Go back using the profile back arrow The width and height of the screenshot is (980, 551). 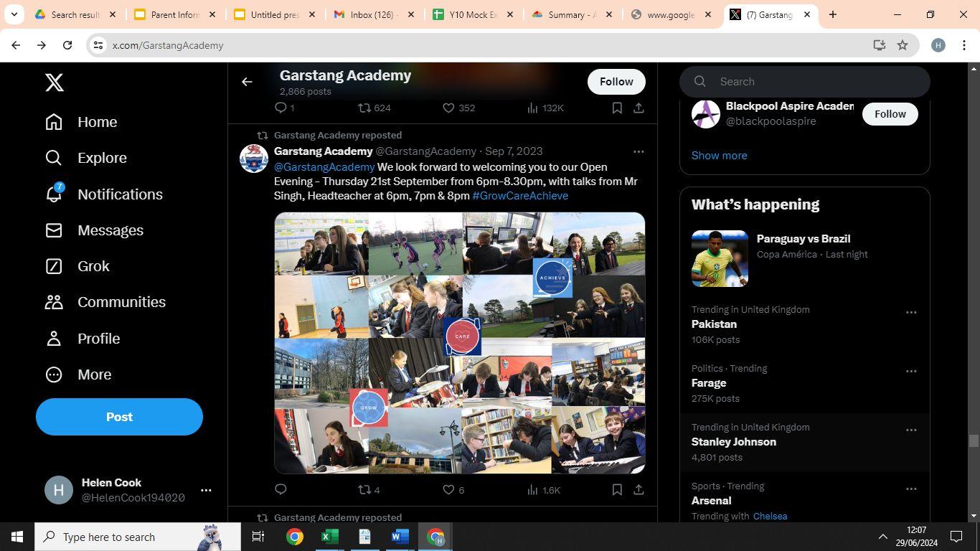247,82
